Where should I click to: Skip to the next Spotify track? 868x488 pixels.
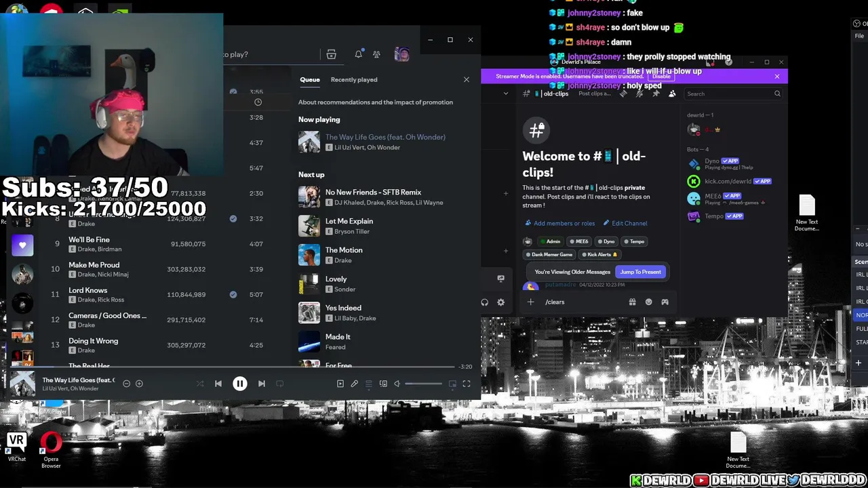tap(262, 384)
